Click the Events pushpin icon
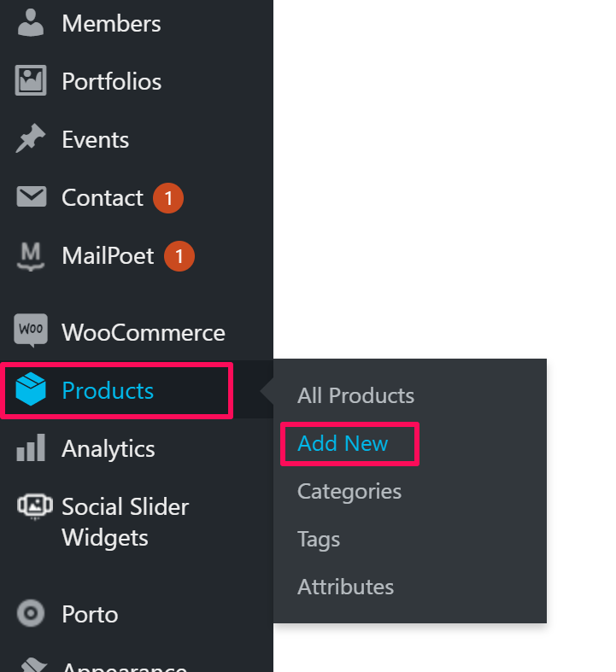 pyautogui.click(x=31, y=139)
